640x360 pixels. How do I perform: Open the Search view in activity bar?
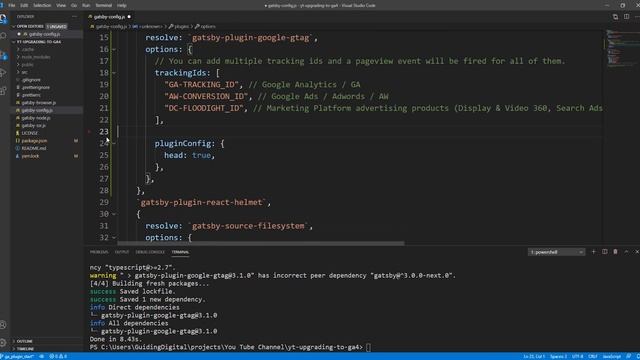pyautogui.click(x=3, y=36)
